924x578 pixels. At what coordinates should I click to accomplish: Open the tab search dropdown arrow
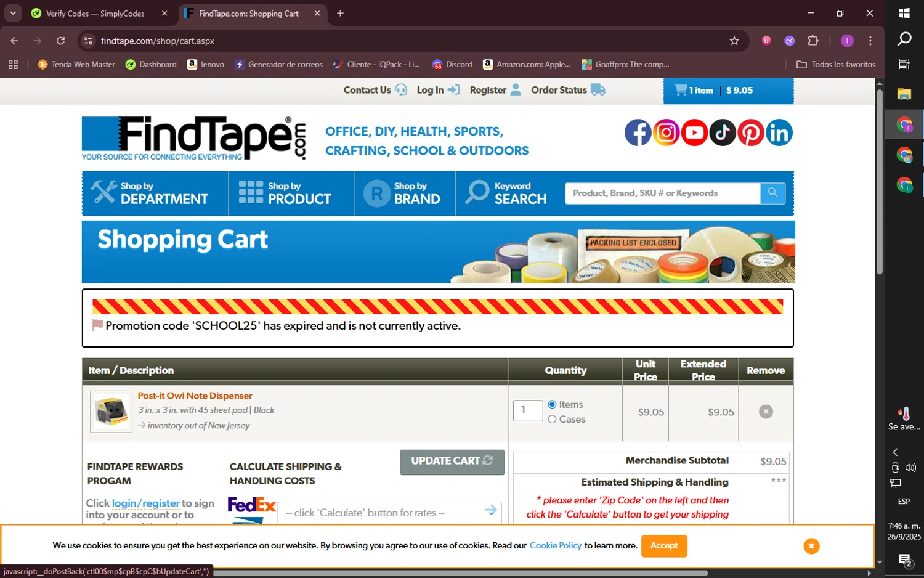13,13
